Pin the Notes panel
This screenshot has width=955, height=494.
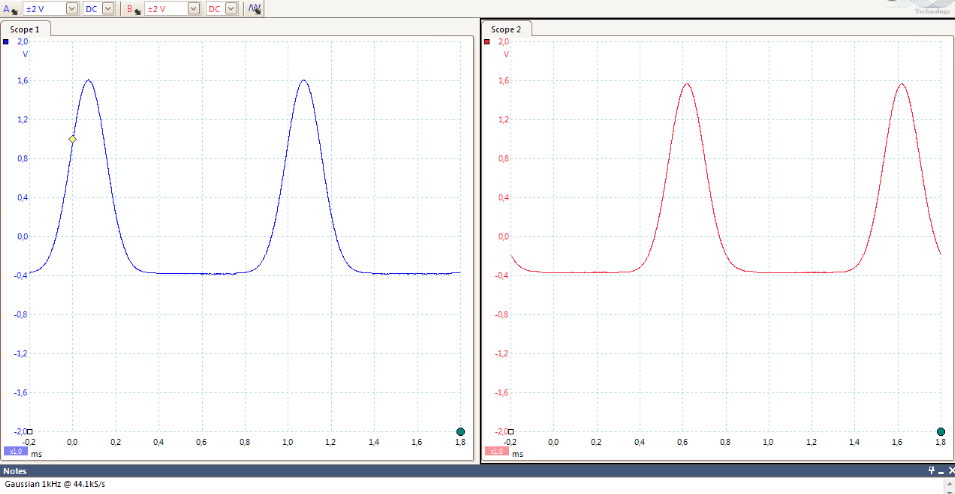point(931,470)
